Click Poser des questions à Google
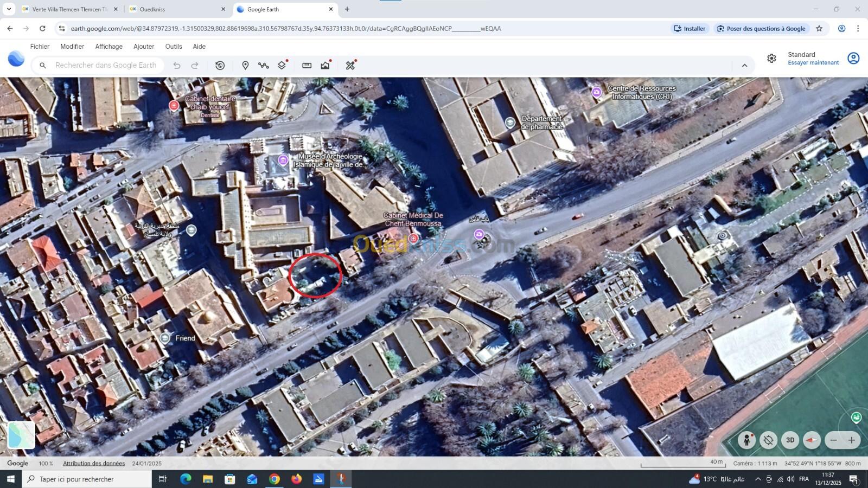Image resolution: width=868 pixels, height=488 pixels. [x=761, y=29]
